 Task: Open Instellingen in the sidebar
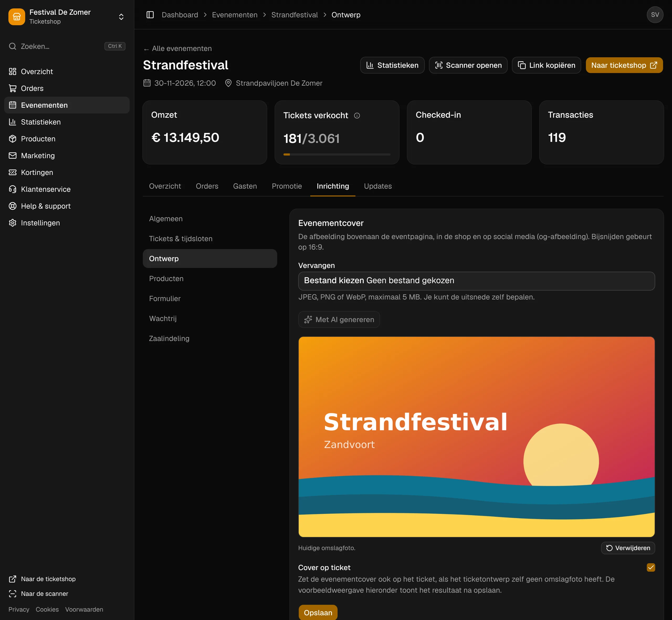click(x=67, y=223)
